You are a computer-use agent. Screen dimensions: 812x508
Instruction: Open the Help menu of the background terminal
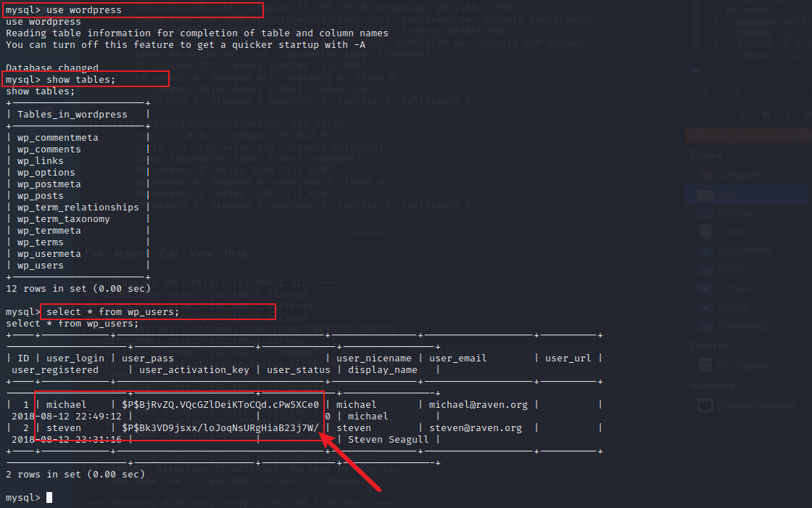point(235,253)
